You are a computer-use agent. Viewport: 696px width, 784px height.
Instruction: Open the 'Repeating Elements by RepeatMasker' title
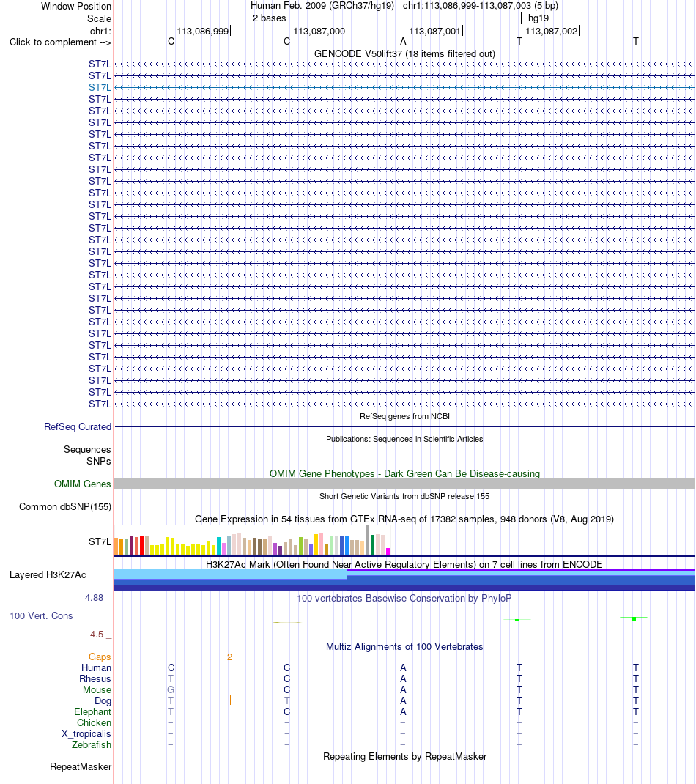pyautogui.click(x=404, y=756)
